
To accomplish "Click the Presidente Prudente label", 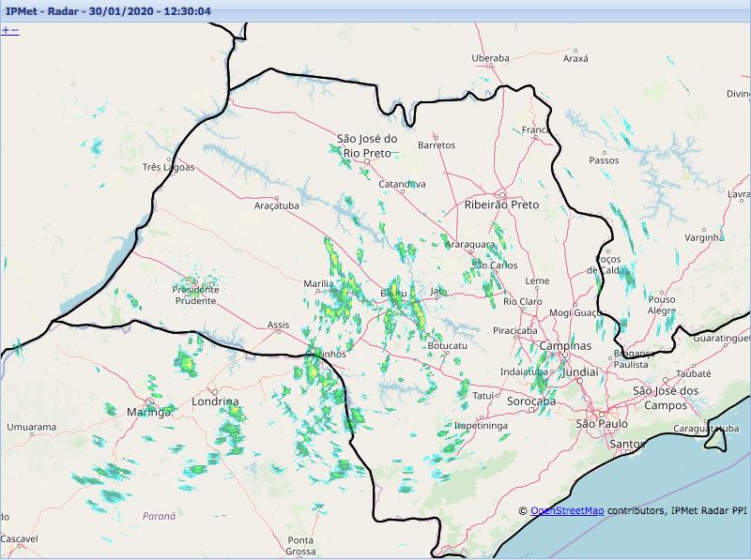I will [x=195, y=295].
